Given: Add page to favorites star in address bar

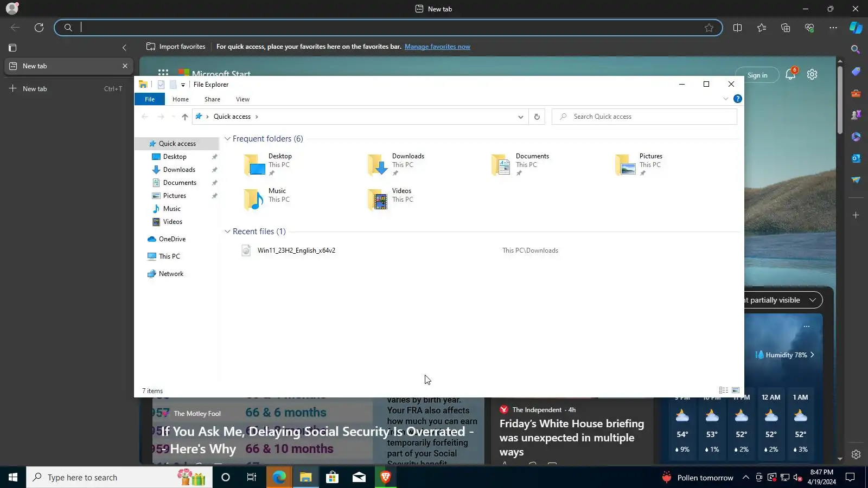Looking at the screenshot, I should tap(709, 28).
